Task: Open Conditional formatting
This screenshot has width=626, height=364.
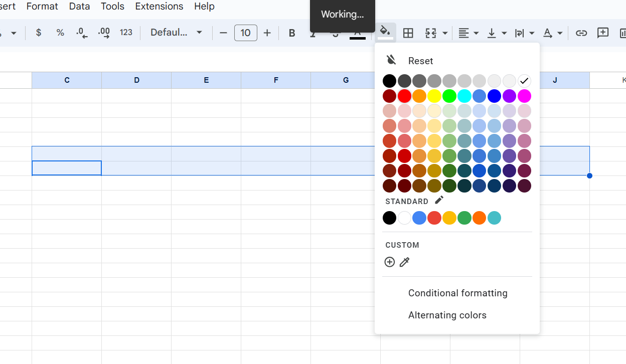Action: click(457, 293)
